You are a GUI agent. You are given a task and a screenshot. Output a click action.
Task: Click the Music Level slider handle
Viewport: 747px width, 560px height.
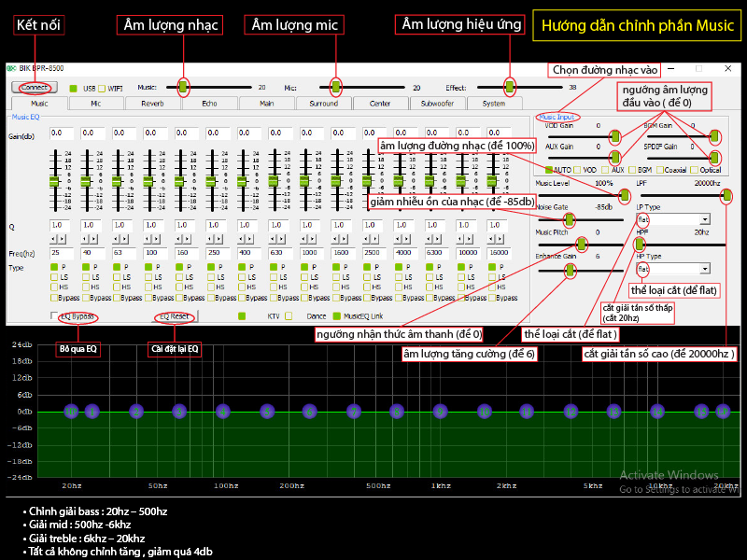625,195
